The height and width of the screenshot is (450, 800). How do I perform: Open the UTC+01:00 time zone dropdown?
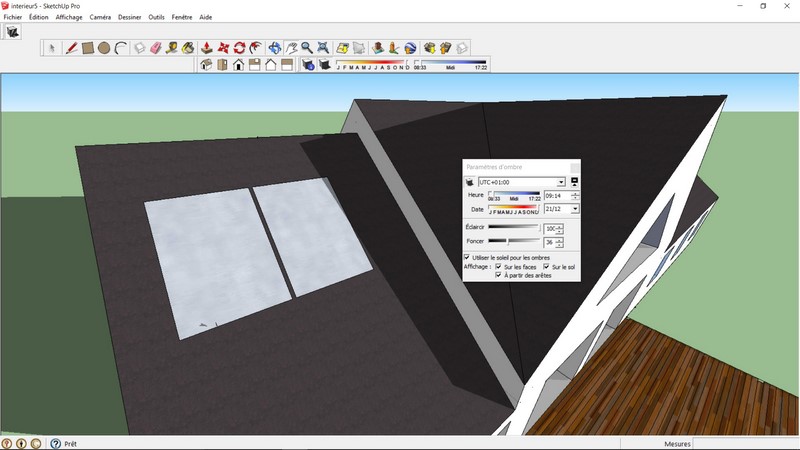pyautogui.click(x=561, y=182)
